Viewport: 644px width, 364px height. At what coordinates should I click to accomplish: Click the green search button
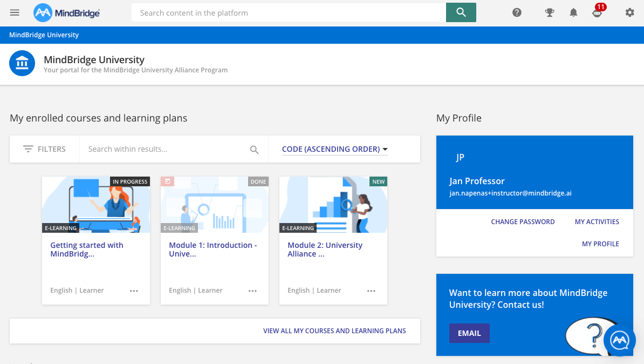pyautogui.click(x=461, y=12)
